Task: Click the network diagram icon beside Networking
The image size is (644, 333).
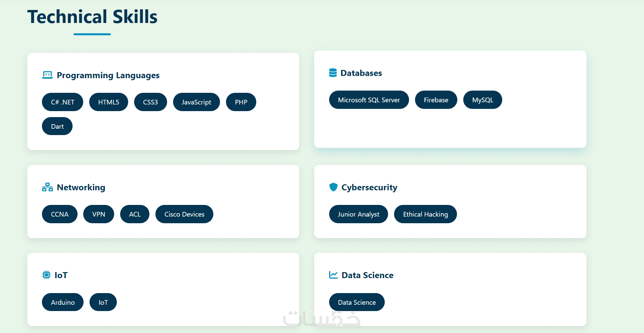Action: click(47, 187)
